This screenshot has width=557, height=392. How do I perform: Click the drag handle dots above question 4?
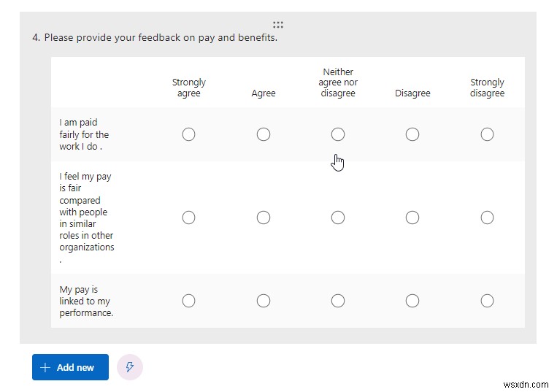(x=278, y=24)
